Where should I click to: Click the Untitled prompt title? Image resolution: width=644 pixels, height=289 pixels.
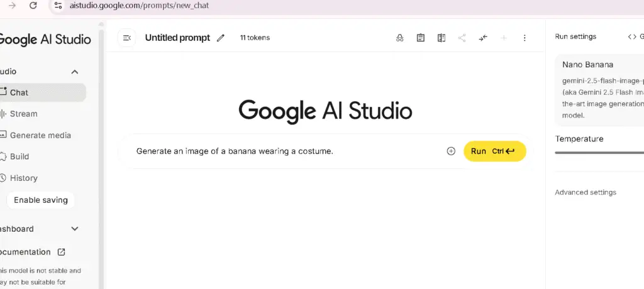177,38
